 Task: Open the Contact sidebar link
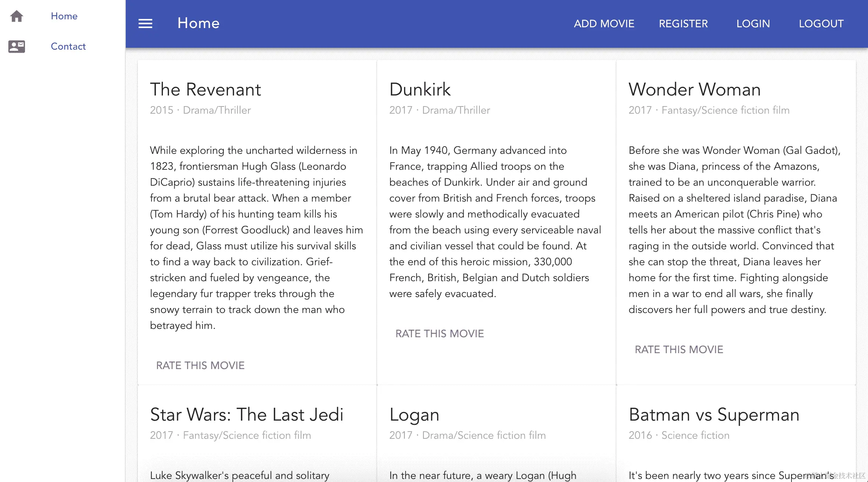click(68, 46)
